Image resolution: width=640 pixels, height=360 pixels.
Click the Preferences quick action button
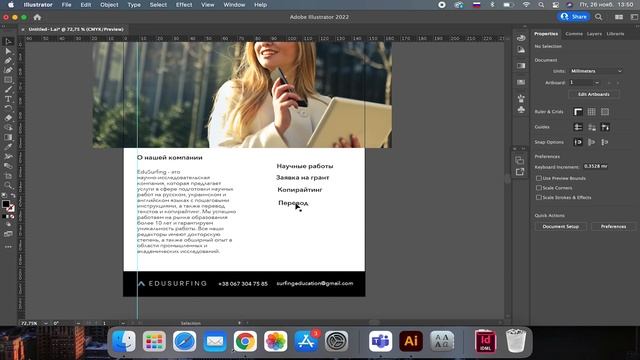[x=613, y=227]
